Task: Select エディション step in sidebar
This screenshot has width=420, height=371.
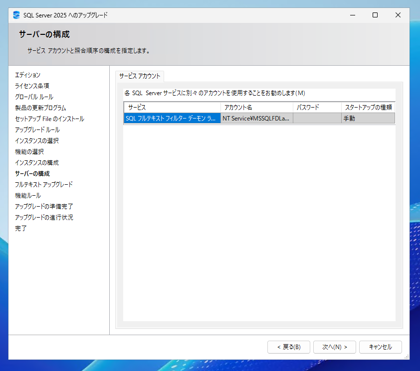Action: pyautogui.click(x=28, y=75)
